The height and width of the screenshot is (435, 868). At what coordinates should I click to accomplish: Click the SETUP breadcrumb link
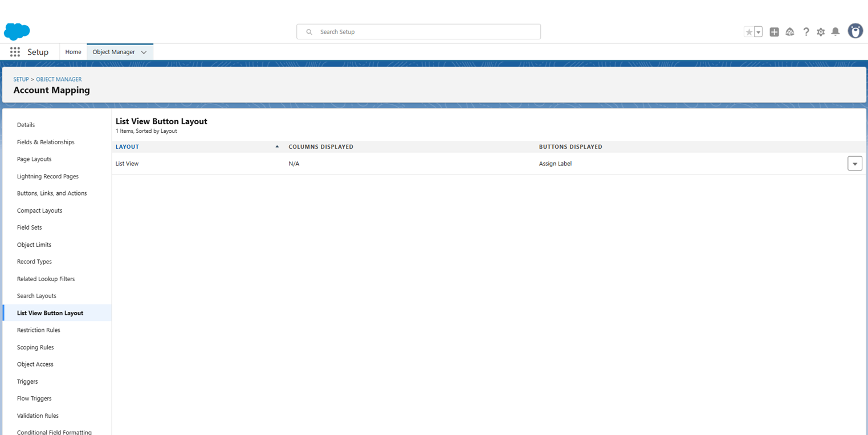(x=21, y=79)
